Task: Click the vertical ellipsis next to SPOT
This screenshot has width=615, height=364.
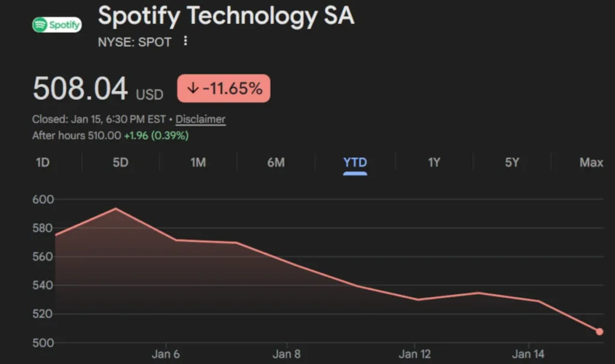Action: click(184, 41)
